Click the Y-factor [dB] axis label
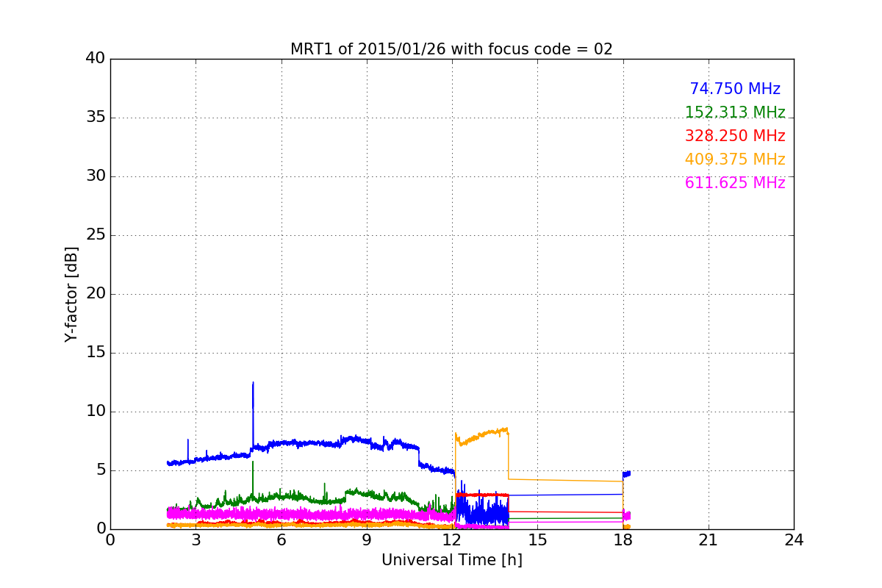882x588 pixels. click(x=71, y=294)
